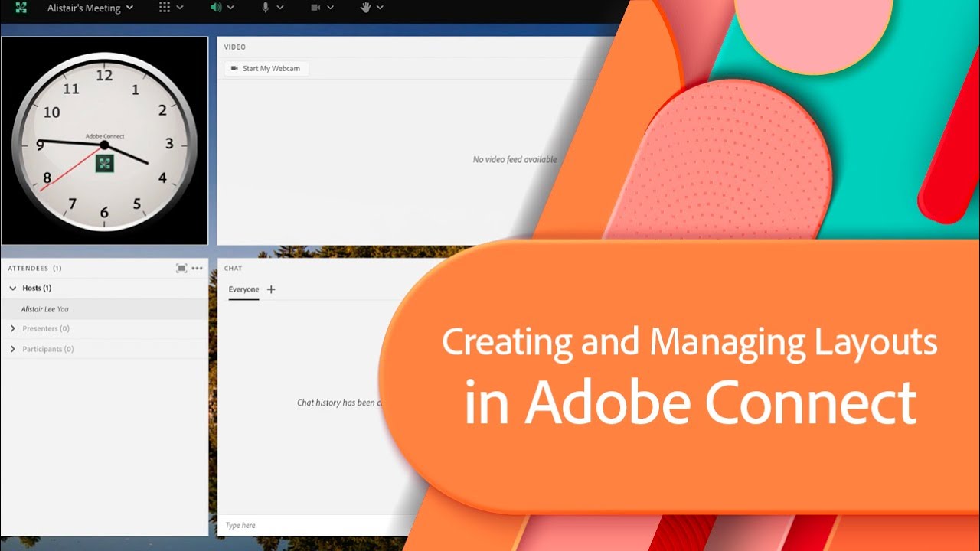
Task: Open the Alistair's Meeting menu
Action: coord(90,8)
